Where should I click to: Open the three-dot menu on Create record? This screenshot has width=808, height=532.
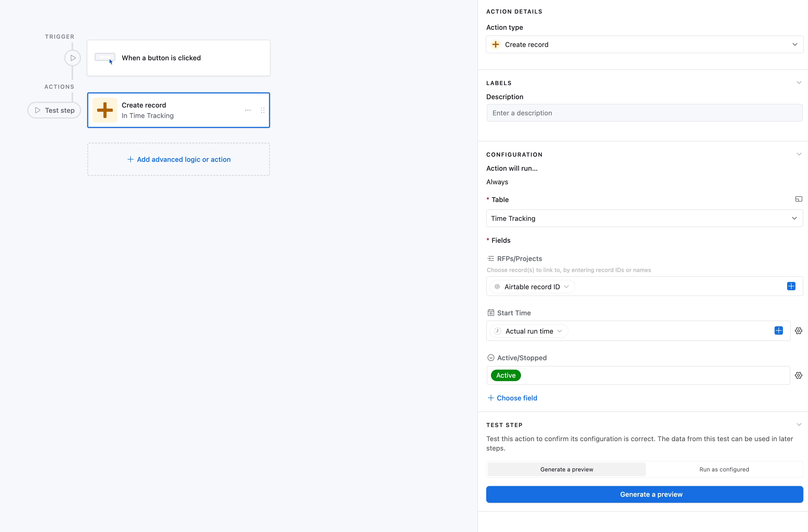(248, 110)
